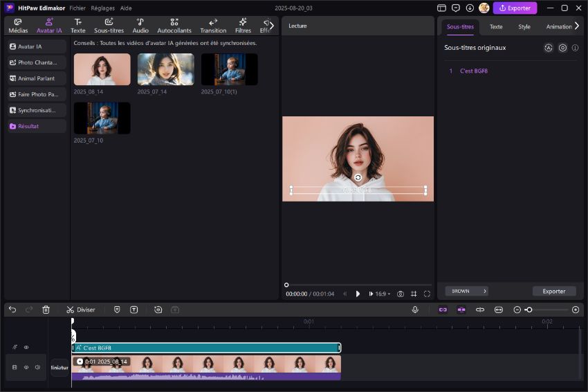Expand more tabs in the right panel

(x=577, y=26)
